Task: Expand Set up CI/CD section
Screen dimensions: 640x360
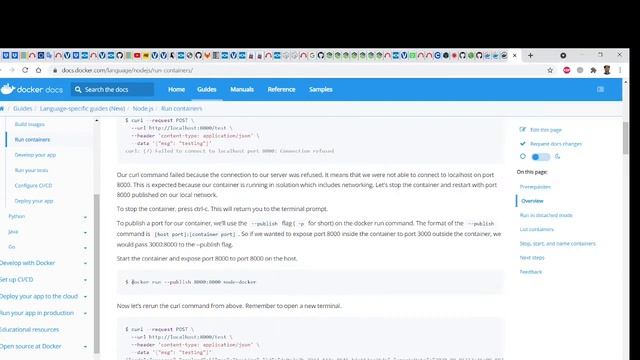Action: pos(85,280)
